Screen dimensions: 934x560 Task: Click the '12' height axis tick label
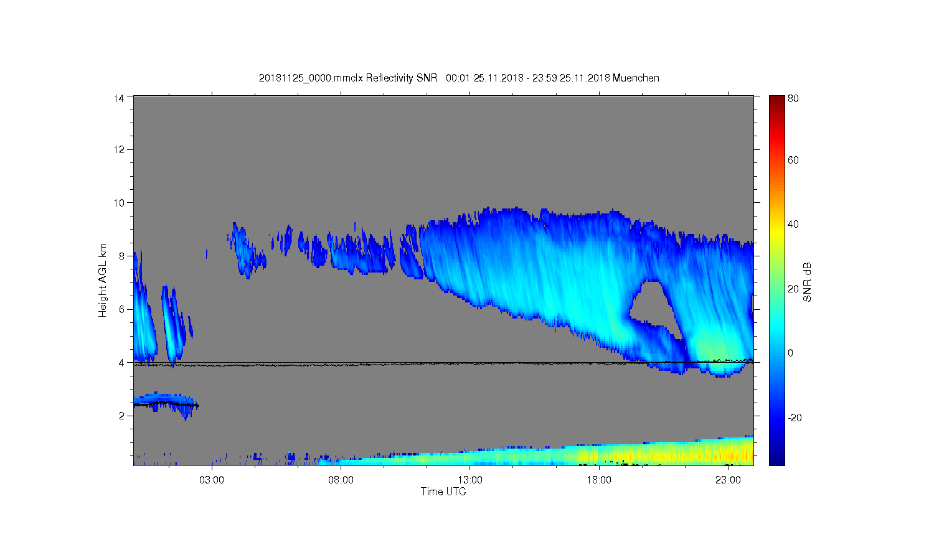pos(119,149)
